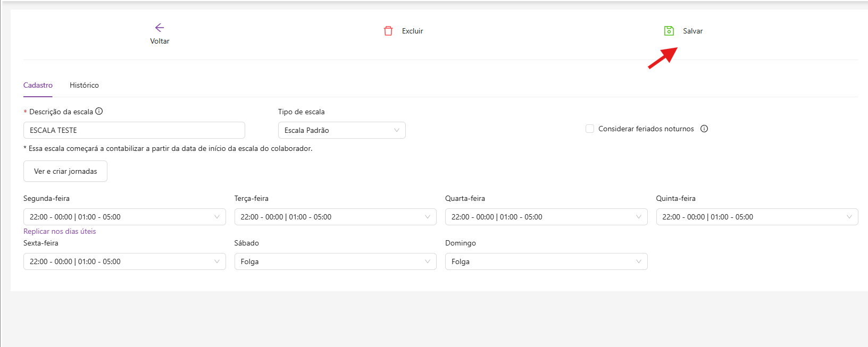Change the Sábado Folga dropdown
The width and height of the screenshot is (868, 347).
click(335, 261)
